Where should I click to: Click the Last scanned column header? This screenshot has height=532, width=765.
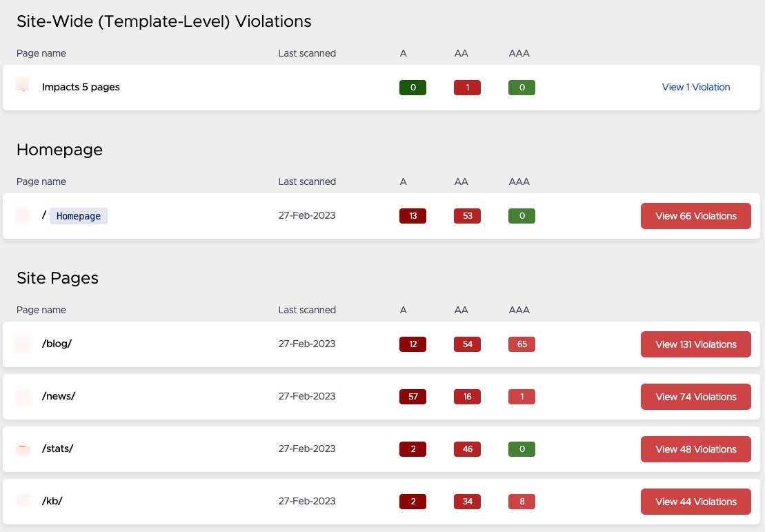(306, 53)
